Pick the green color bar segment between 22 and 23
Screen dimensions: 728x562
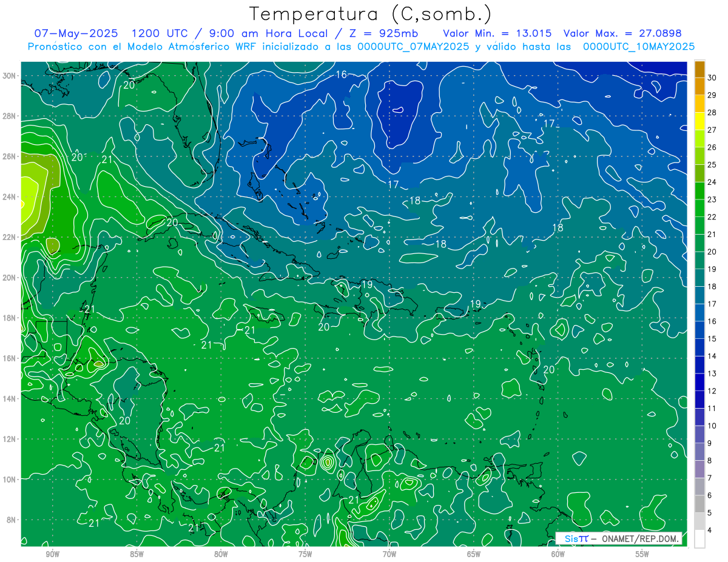tap(700, 208)
